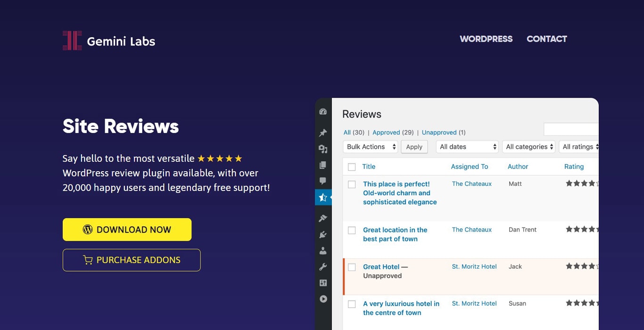Select the highlighted Site Reviews star icon
644x330 pixels.
(x=323, y=197)
